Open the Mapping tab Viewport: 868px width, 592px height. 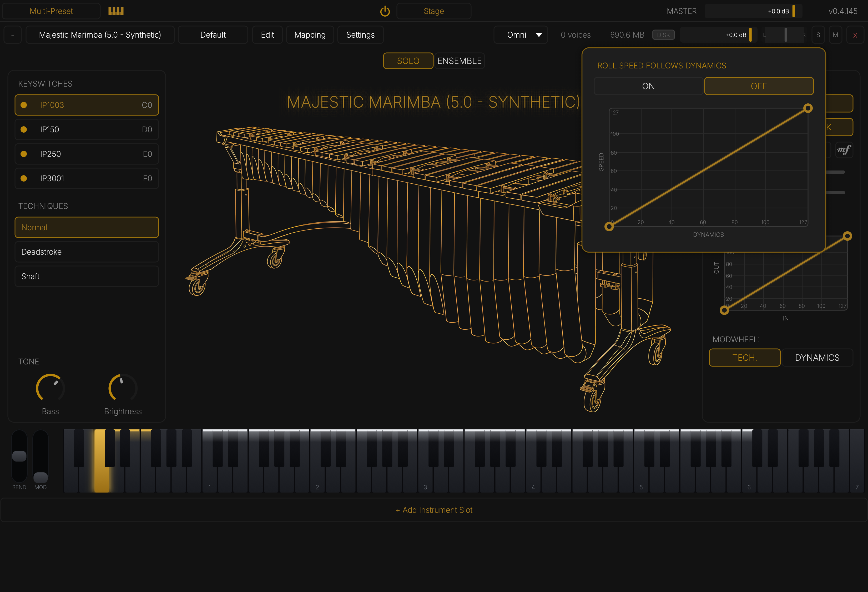click(x=310, y=35)
